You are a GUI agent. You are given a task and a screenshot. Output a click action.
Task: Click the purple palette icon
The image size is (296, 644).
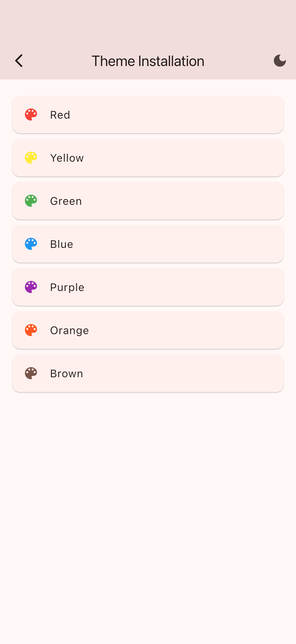click(x=31, y=287)
